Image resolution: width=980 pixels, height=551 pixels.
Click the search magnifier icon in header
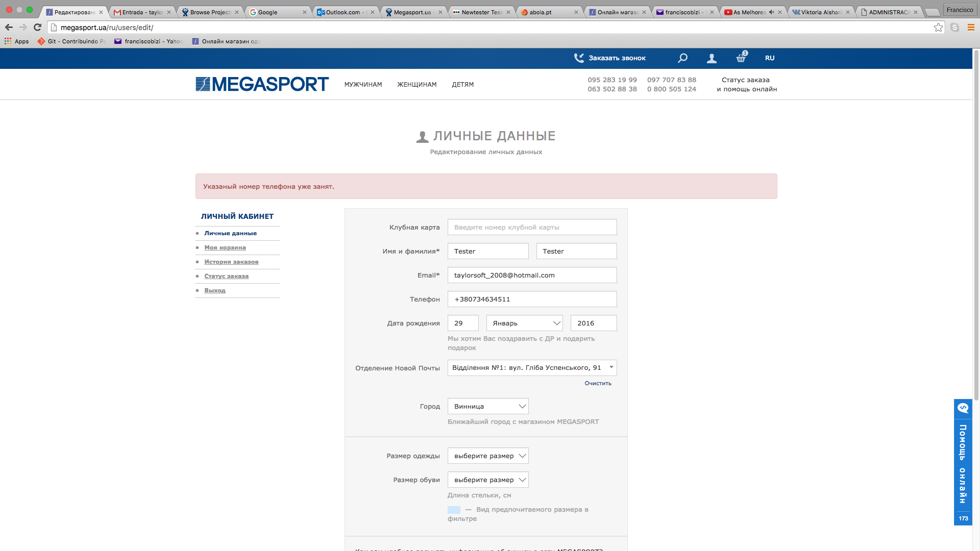[682, 58]
